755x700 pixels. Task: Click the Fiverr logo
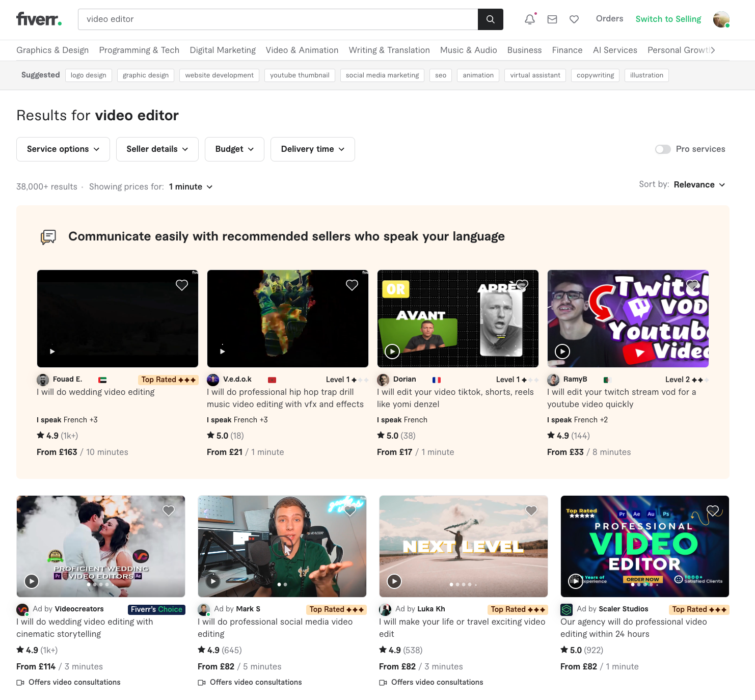[x=38, y=19]
